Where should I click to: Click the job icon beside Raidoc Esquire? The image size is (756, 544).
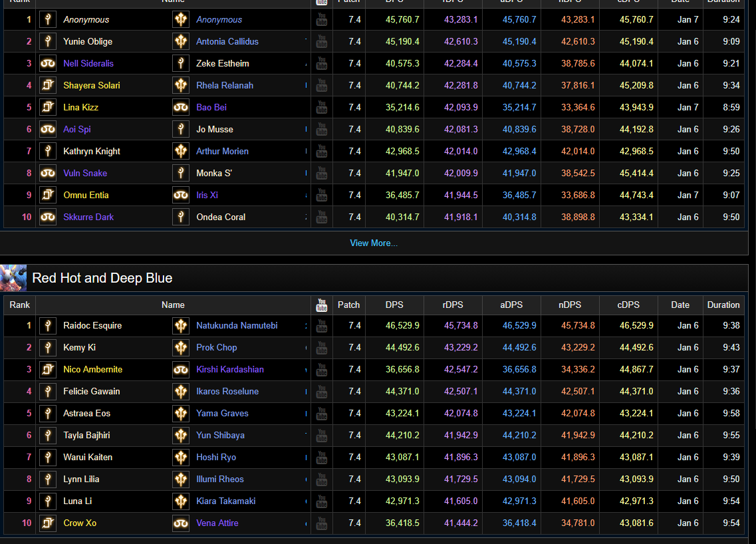tap(48, 325)
